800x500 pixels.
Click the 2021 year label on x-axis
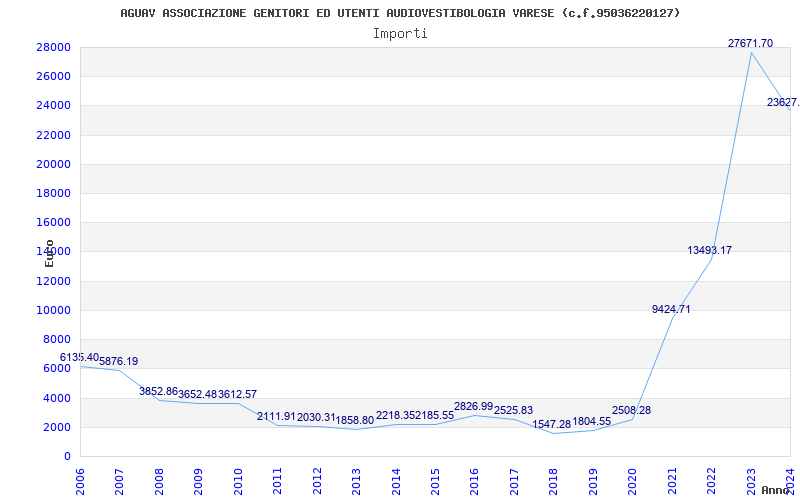pyautogui.click(x=673, y=477)
